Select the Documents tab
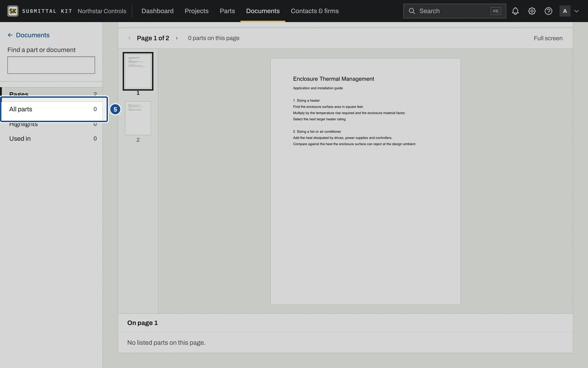This screenshot has height=368, width=588. [263, 11]
